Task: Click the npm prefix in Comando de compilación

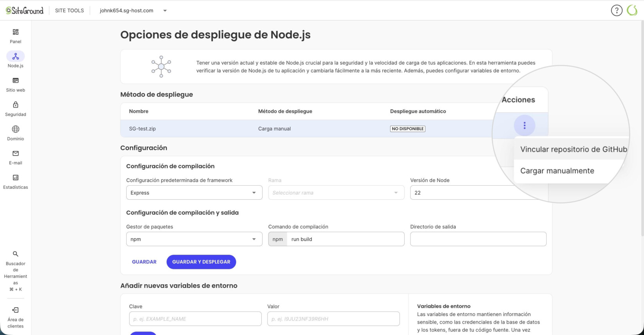Action: click(278, 239)
